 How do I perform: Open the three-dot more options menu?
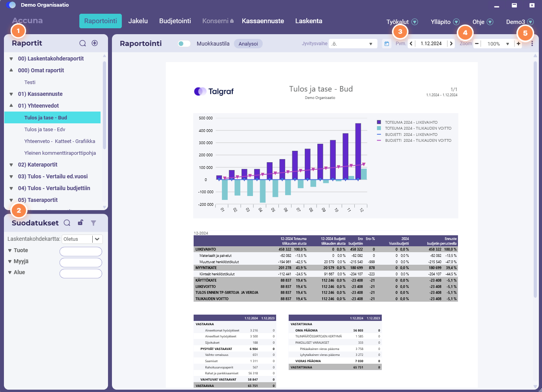[x=532, y=44]
